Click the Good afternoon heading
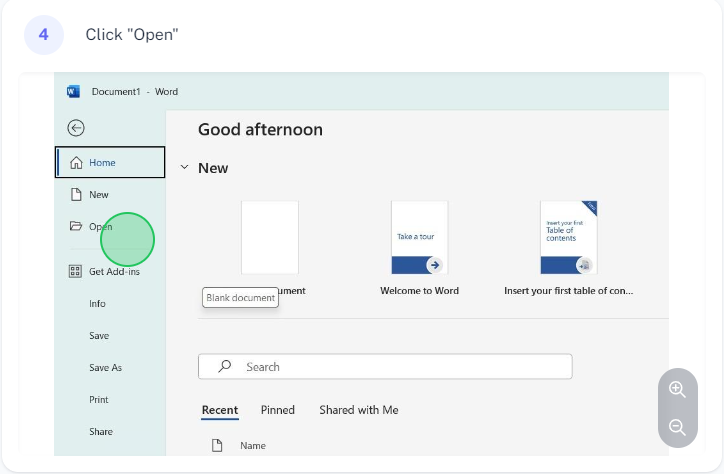724x474 pixels. click(x=260, y=130)
